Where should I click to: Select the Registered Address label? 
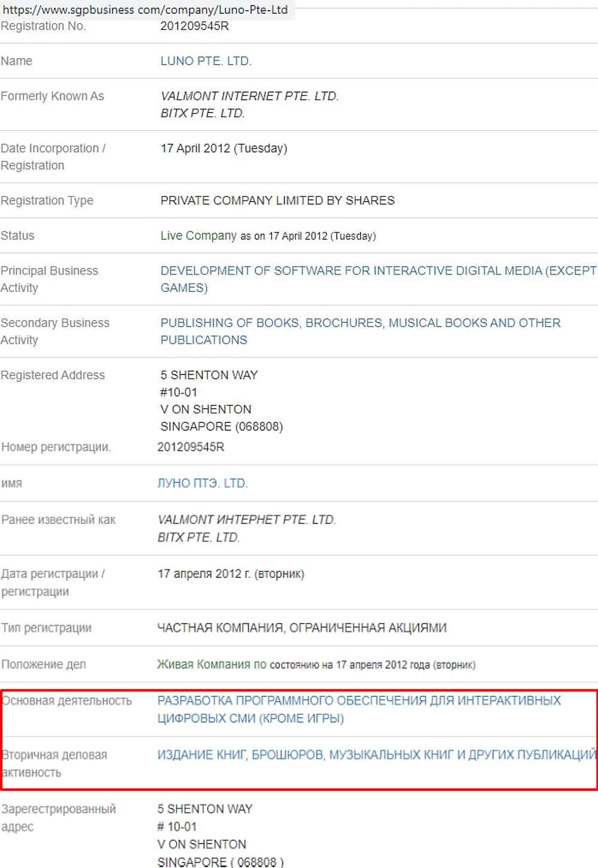pos(53,375)
